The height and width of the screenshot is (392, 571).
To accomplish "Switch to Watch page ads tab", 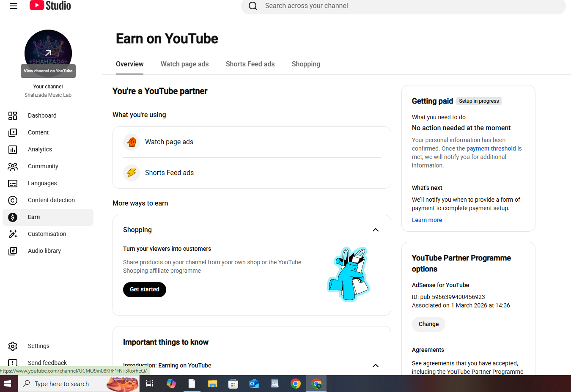I will (x=185, y=64).
